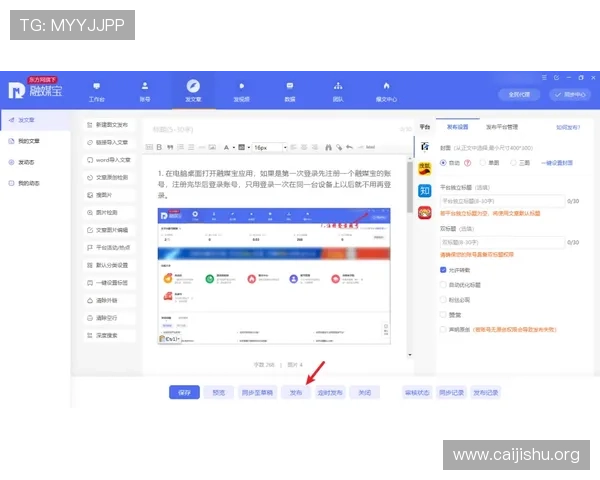Open the background color dropdown arrow
Image resolution: width=600 pixels, height=480 pixels.
click(249, 147)
